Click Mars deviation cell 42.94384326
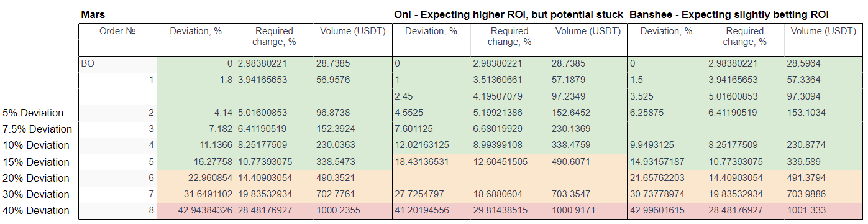Viewport: 868px width, 224px height. pos(196,211)
